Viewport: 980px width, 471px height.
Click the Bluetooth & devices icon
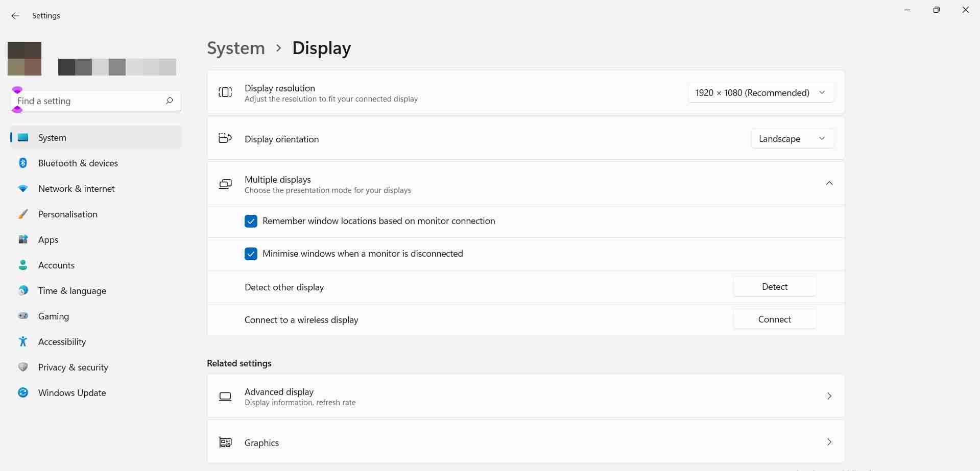coord(23,163)
